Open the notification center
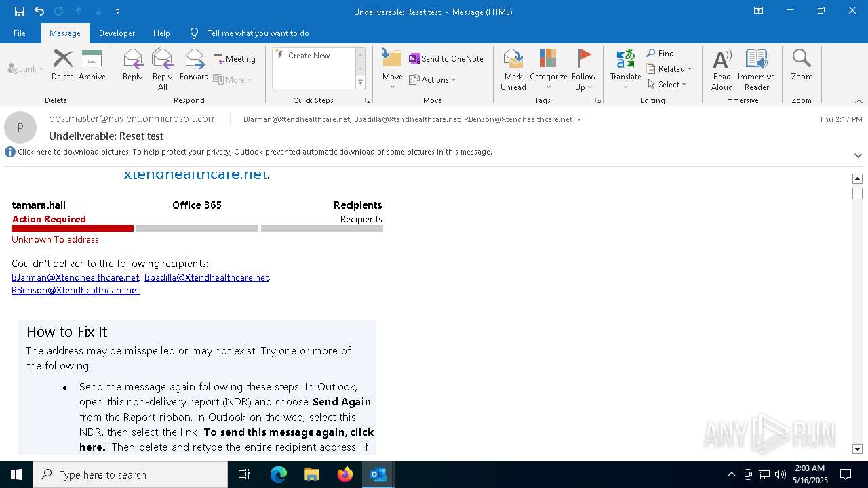 [846, 474]
